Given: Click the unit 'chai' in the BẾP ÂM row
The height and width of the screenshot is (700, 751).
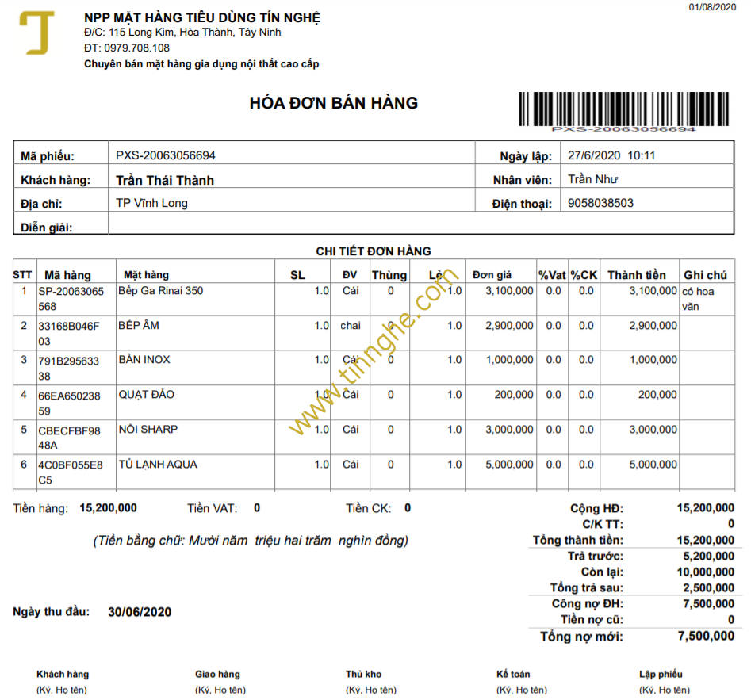Looking at the screenshot, I should [350, 326].
